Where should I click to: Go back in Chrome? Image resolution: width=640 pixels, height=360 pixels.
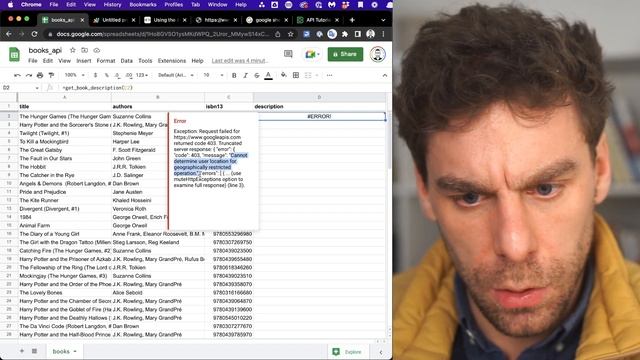tap(9, 34)
